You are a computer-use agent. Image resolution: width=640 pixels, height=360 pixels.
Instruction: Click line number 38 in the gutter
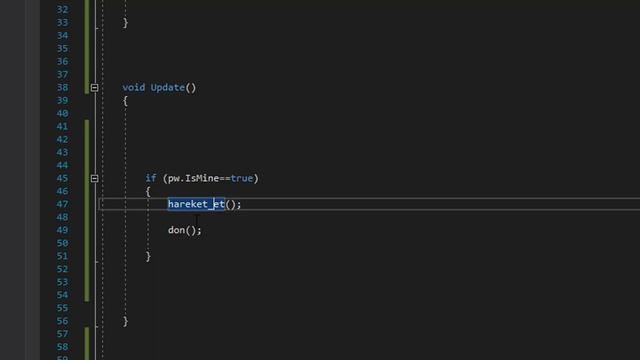click(x=62, y=87)
